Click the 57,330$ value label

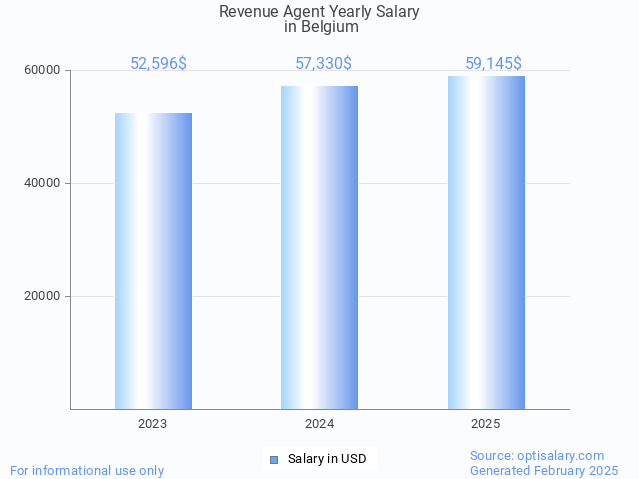tap(323, 63)
